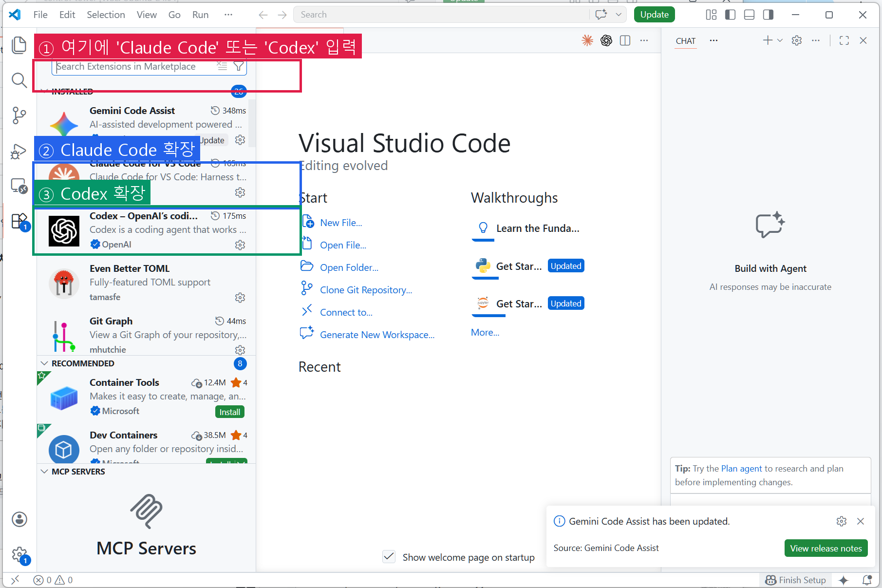Open chat settings gear icon
Screen dimensions: 882x588
coord(797,40)
